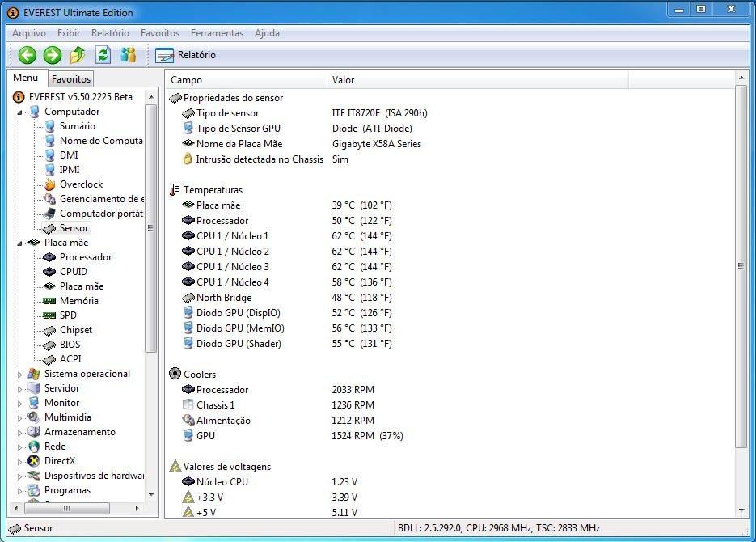The height and width of the screenshot is (542, 756).
Task: Click the green Back arrow toolbar icon
Action: (27, 55)
